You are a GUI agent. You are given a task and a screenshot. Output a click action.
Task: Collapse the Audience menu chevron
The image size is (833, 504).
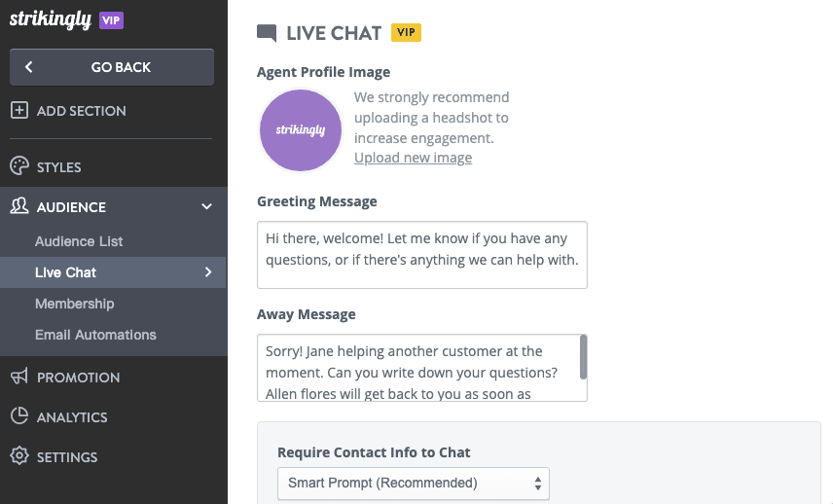click(x=206, y=206)
